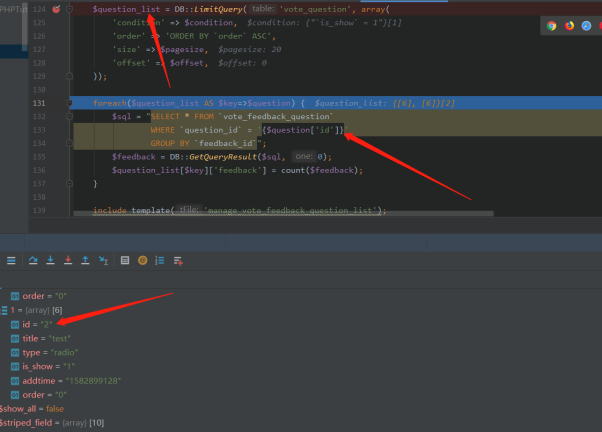Image resolution: width=602 pixels, height=432 pixels.
Task: Click the Step Out debug icon
Action: pyautogui.click(x=85, y=261)
